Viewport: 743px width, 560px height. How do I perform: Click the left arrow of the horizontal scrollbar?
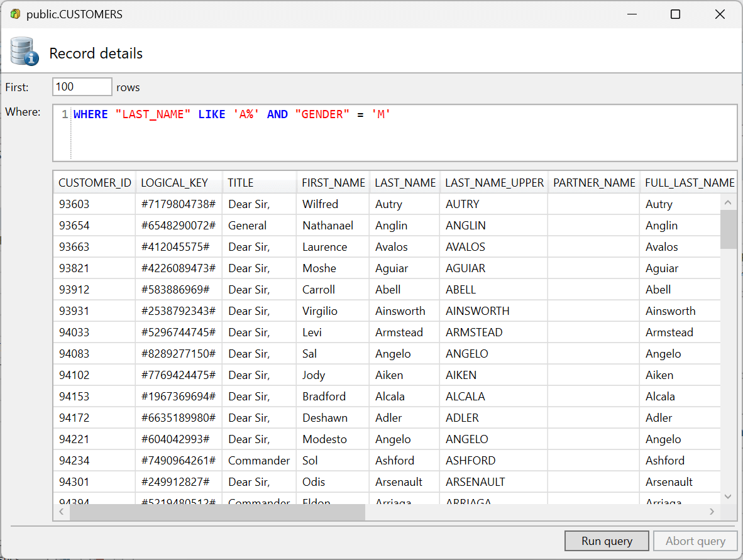tap(61, 512)
